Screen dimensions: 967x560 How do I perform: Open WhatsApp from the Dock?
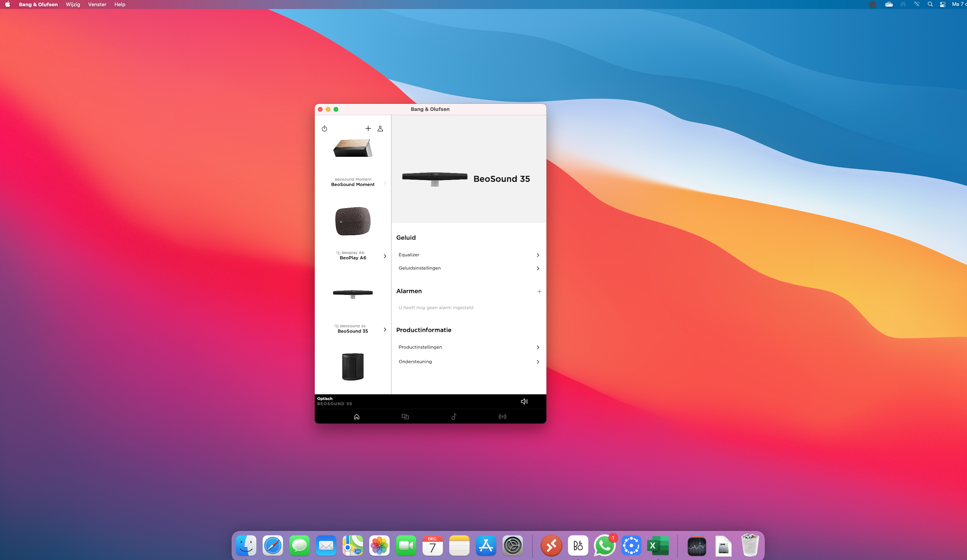pyautogui.click(x=604, y=546)
